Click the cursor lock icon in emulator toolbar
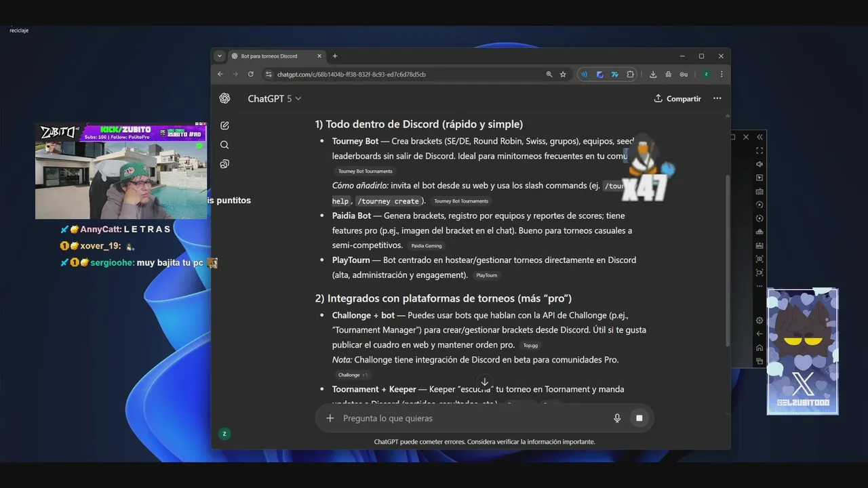This screenshot has height=488, width=868. [759, 178]
